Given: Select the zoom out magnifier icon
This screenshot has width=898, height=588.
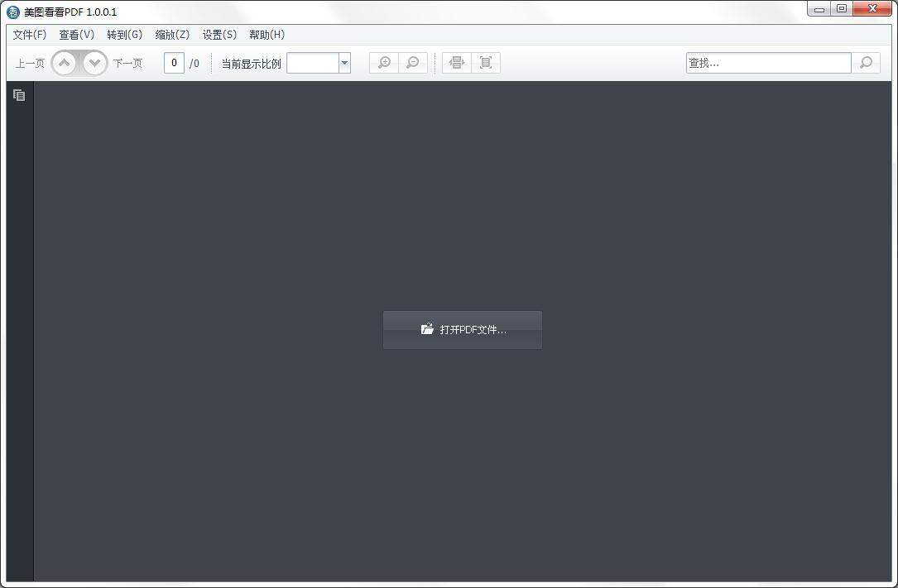Looking at the screenshot, I should pyautogui.click(x=412, y=62).
